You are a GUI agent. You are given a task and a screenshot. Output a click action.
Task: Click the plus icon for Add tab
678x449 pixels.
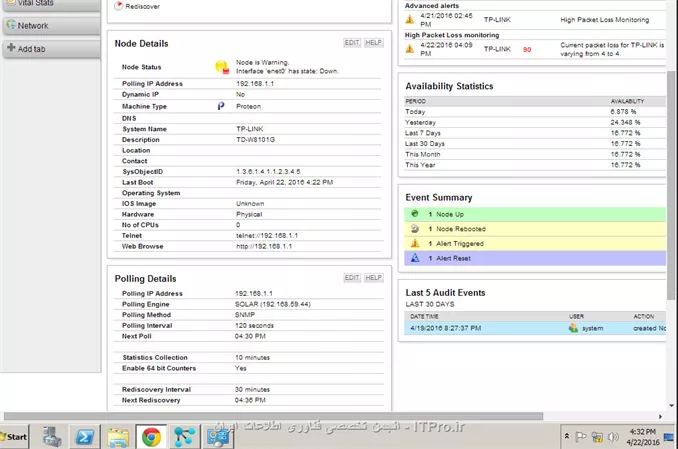tap(11, 47)
